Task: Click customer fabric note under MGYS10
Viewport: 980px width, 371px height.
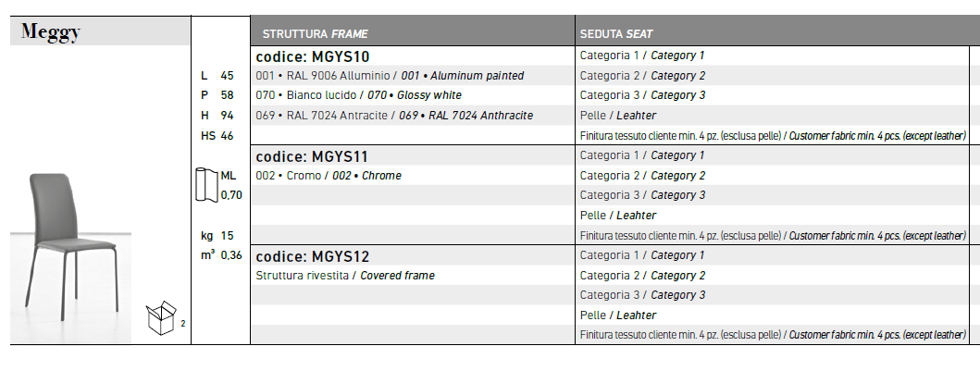Action: point(773,135)
